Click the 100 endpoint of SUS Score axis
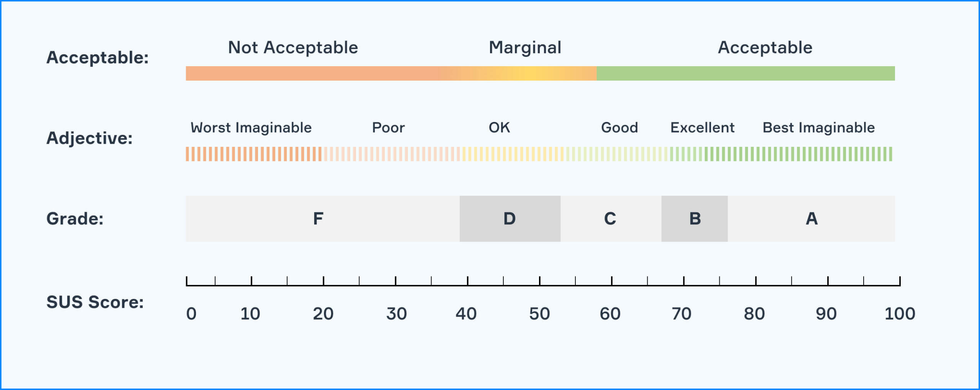Viewport: 980px width, 390px height. pyautogui.click(x=900, y=314)
